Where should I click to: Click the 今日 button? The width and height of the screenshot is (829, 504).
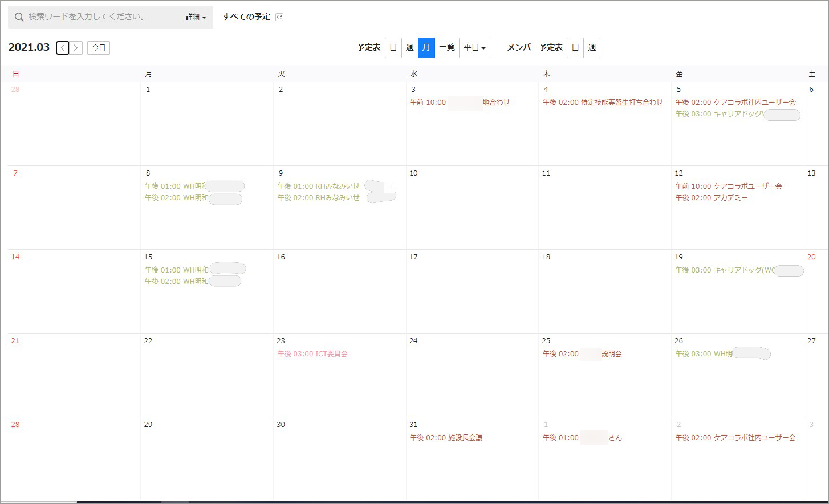[x=99, y=48]
